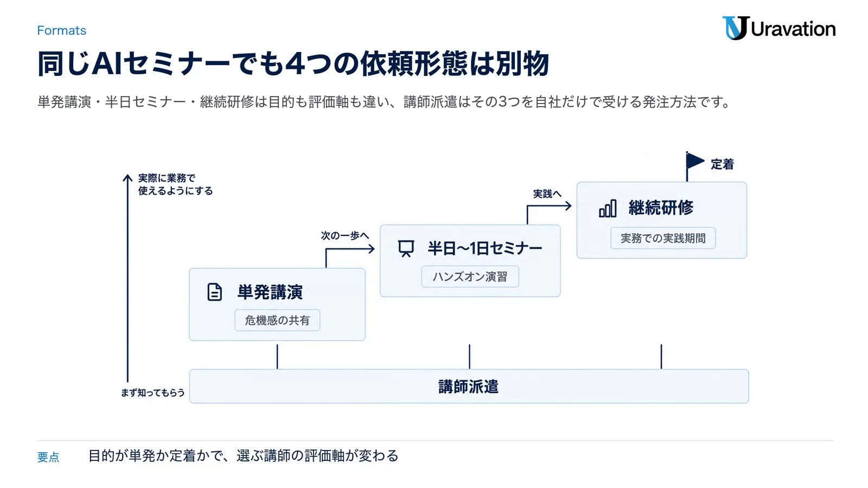Click the flag icon next to 定着
The width and height of the screenshot is (868, 488).
(x=694, y=165)
